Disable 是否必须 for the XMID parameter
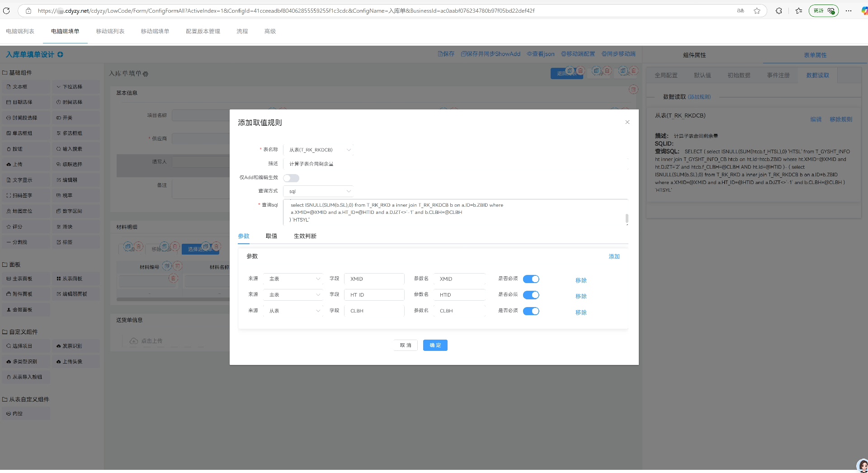Image resolution: width=868 pixels, height=473 pixels. [531, 279]
